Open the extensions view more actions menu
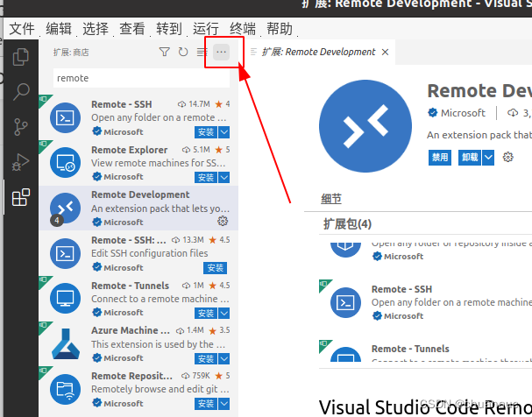This screenshot has width=532, height=417. (221, 52)
